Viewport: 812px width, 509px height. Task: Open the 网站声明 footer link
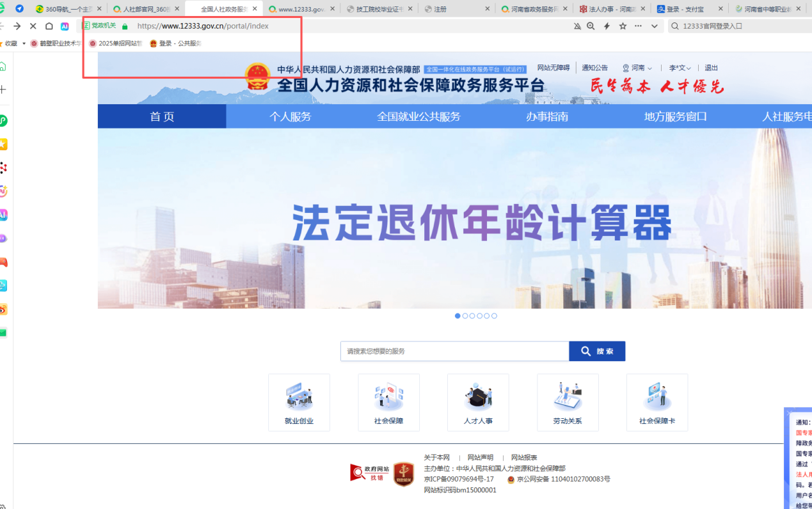(481, 458)
